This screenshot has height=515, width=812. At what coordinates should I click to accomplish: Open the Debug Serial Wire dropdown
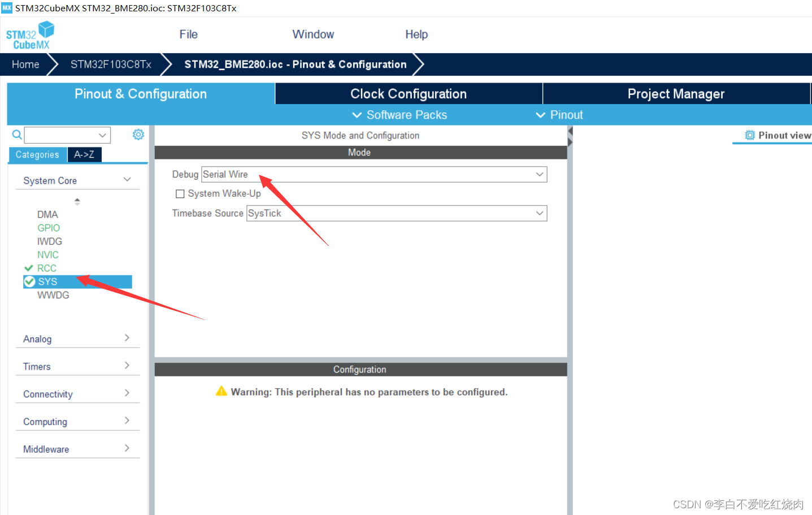point(374,174)
